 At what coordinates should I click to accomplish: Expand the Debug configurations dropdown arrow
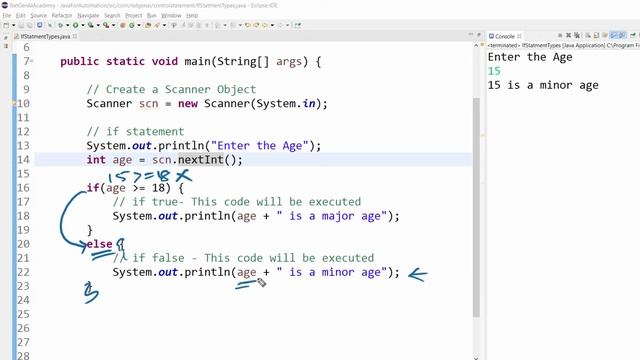point(67,25)
